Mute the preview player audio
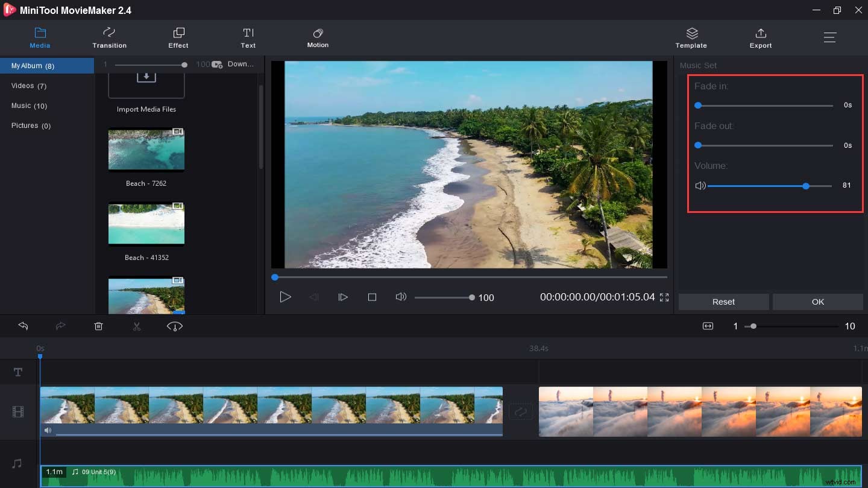 401,297
